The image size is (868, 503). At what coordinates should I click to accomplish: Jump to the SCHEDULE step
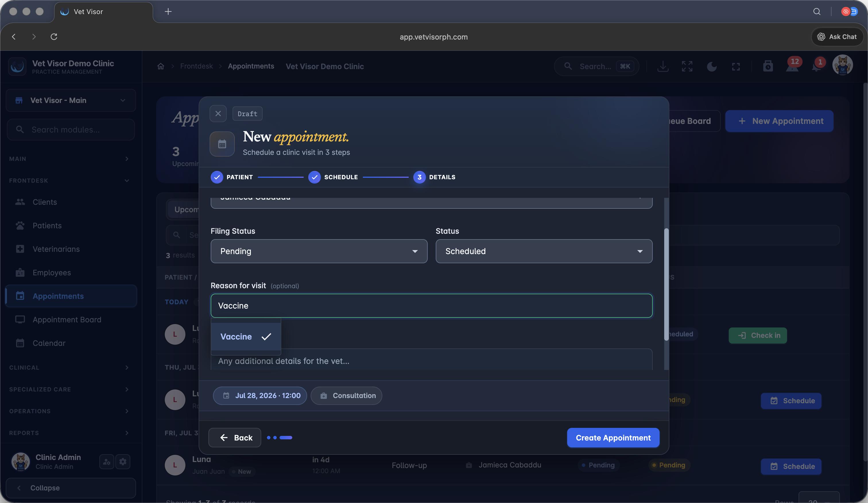click(333, 177)
